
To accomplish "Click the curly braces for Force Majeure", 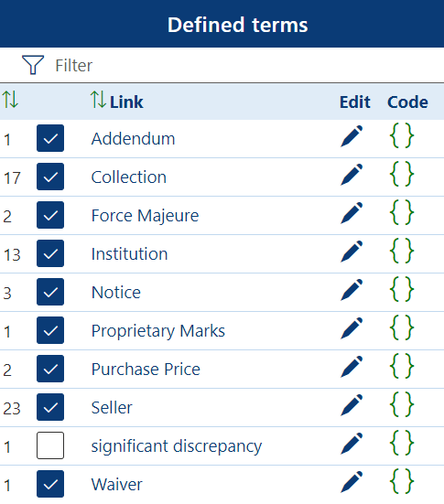I will pyautogui.click(x=402, y=212).
